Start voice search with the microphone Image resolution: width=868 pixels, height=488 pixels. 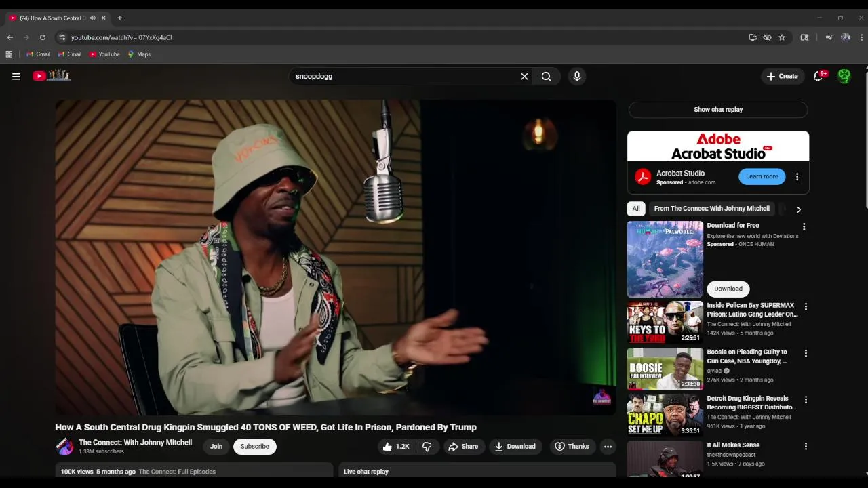(x=577, y=77)
